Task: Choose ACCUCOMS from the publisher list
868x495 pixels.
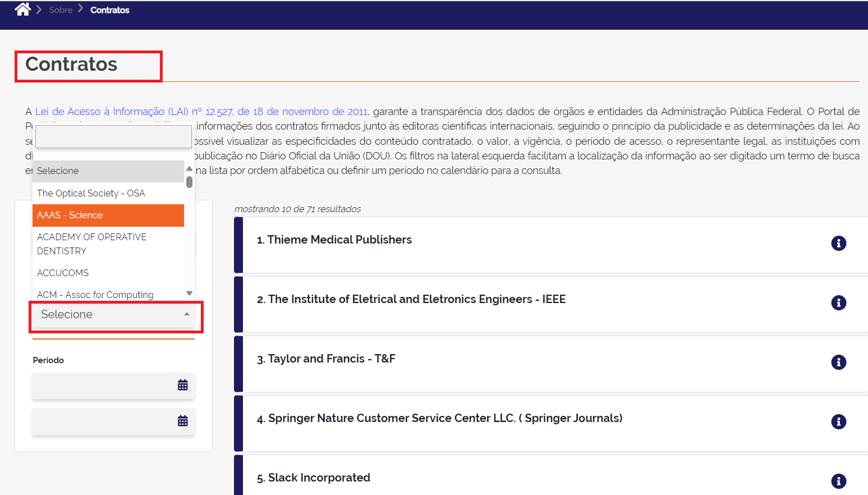Action: (108, 273)
